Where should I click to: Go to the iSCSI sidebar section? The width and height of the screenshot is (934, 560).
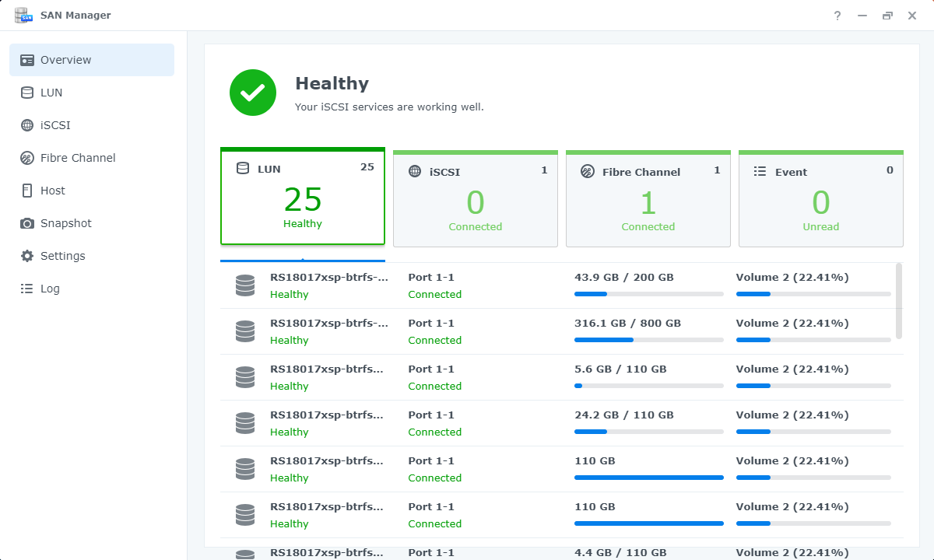(x=55, y=125)
